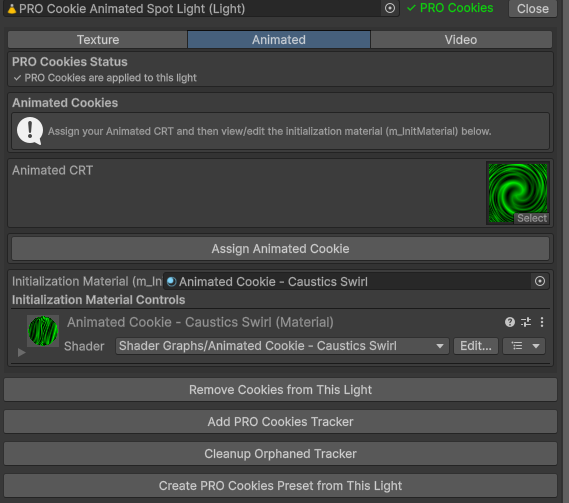The height and width of the screenshot is (503, 569).
Task: Click the Animated CRT swirl thumbnail
Action: click(517, 193)
